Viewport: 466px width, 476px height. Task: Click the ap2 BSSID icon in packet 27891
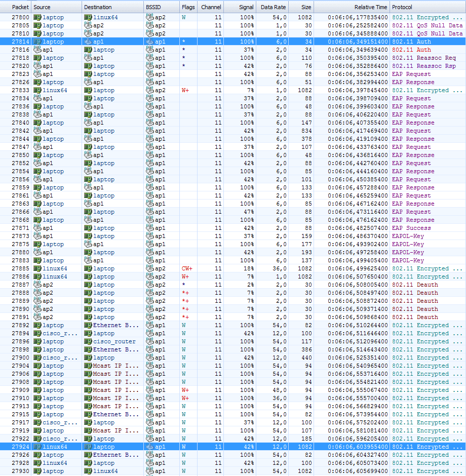pyautogui.click(x=150, y=317)
